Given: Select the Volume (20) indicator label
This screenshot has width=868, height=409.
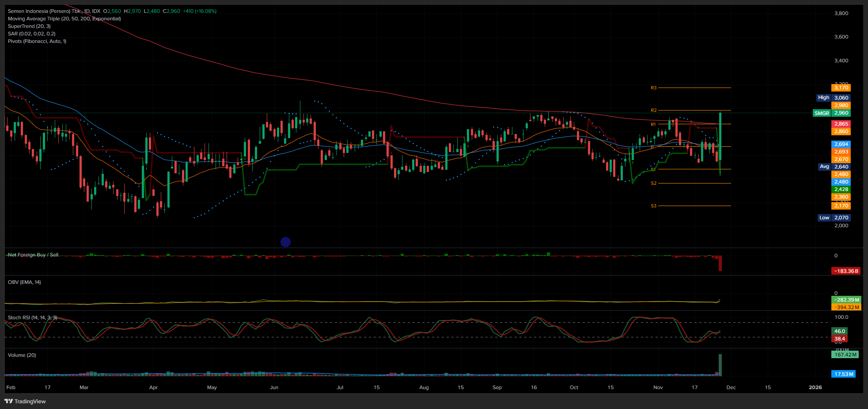Looking at the screenshot, I should coord(22,355).
